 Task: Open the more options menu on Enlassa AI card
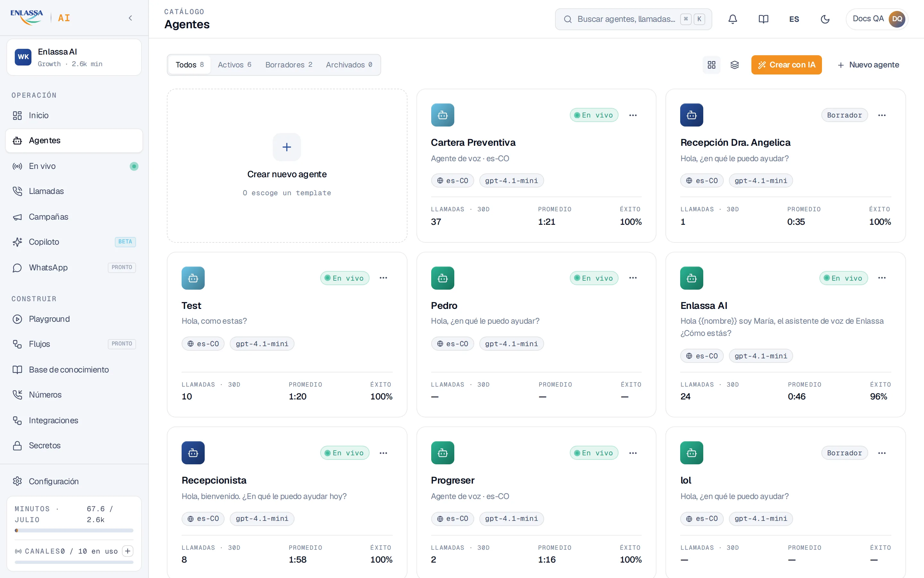click(882, 278)
